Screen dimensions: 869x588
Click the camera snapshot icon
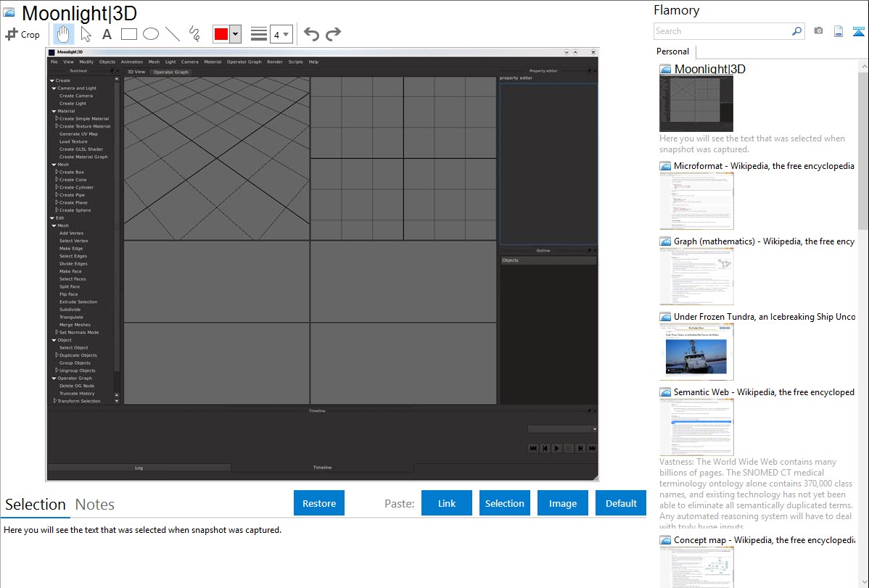click(x=818, y=31)
